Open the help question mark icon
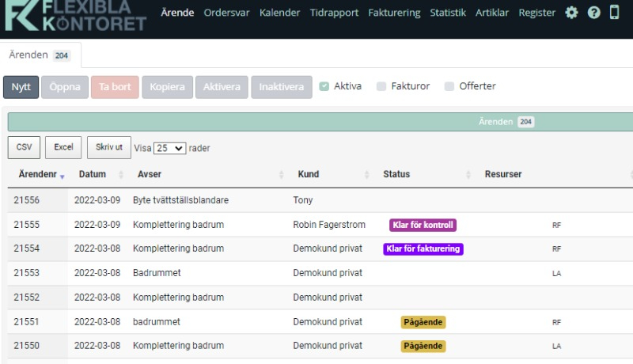Viewport: 633px width, 364px height. (x=594, y=13)
